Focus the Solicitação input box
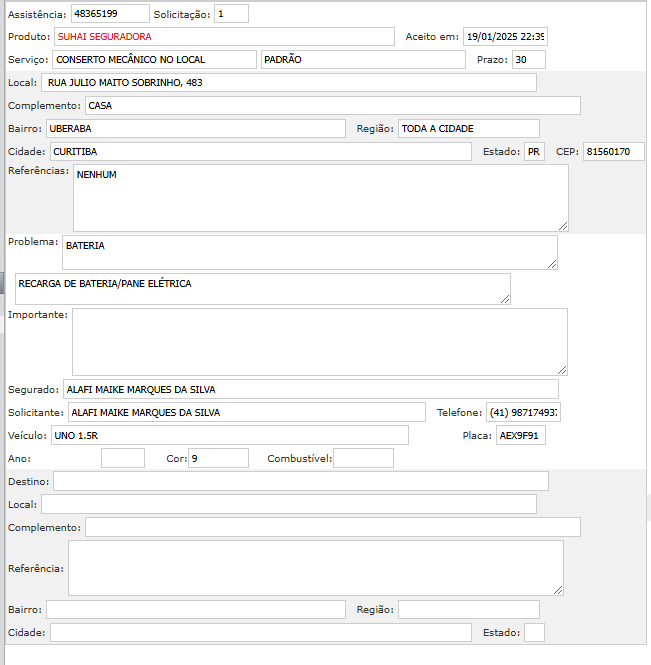Screen dimensions: 651x665 231,14
